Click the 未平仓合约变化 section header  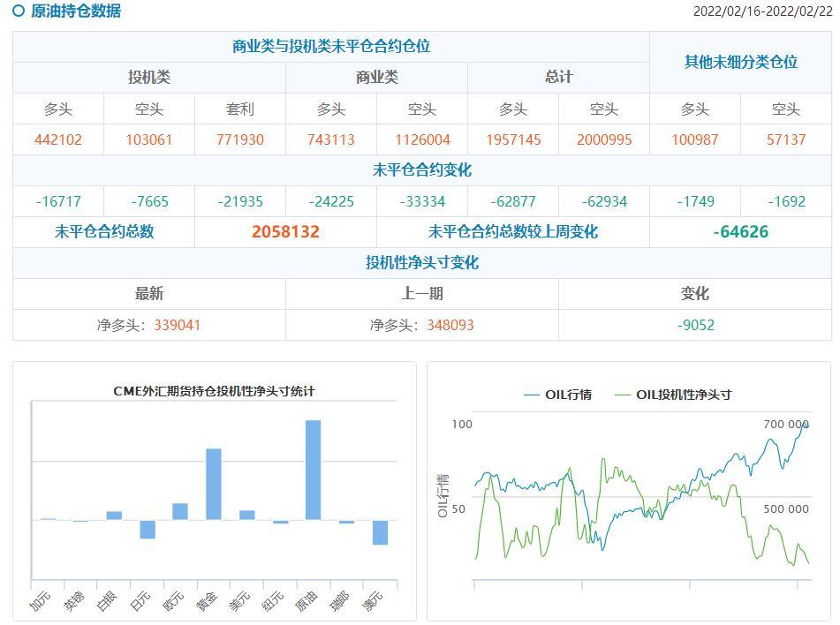pyautogui.click(x=422, y=170)
